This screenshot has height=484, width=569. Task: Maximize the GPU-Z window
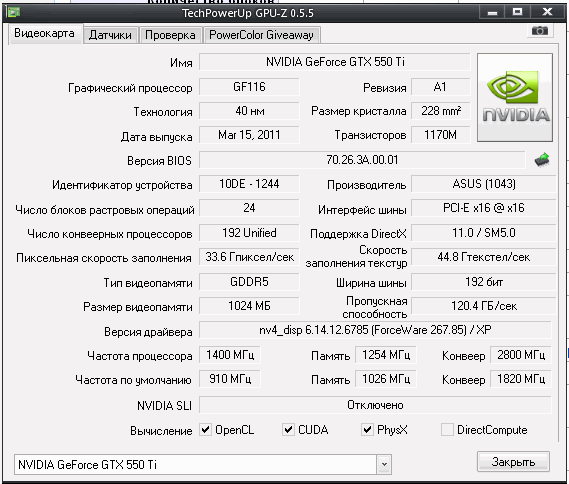click(x=517, y=12)
